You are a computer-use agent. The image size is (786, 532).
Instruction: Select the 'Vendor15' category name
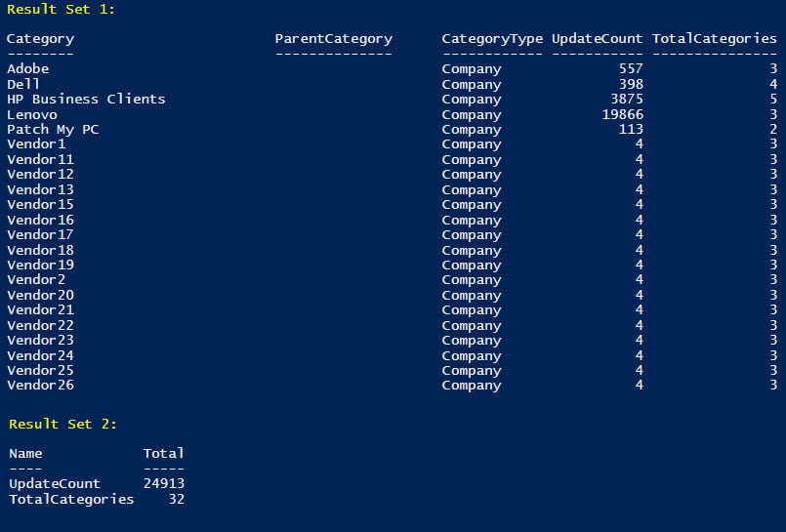(x=40, y=204)
